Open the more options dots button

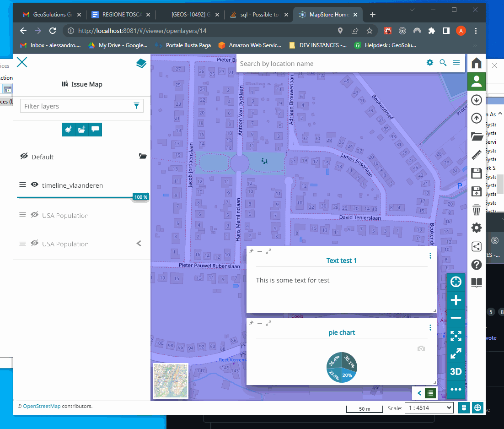tap(456, 390)
